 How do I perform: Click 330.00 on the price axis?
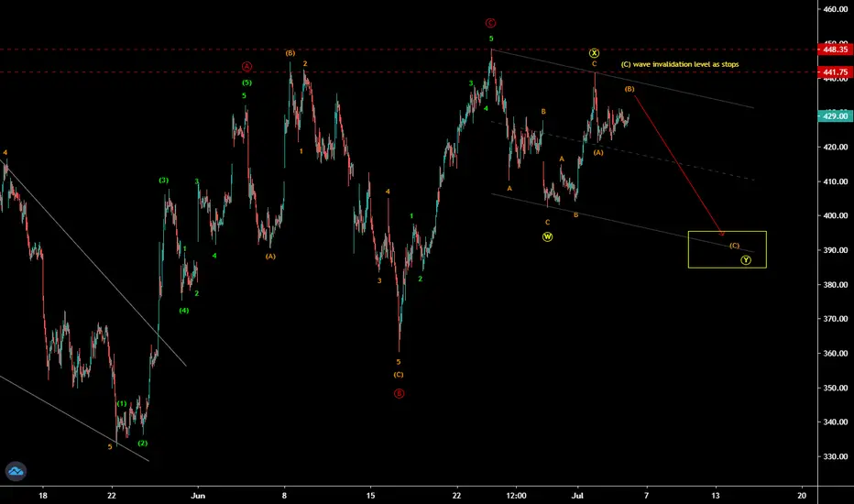(x=836, y=456)
